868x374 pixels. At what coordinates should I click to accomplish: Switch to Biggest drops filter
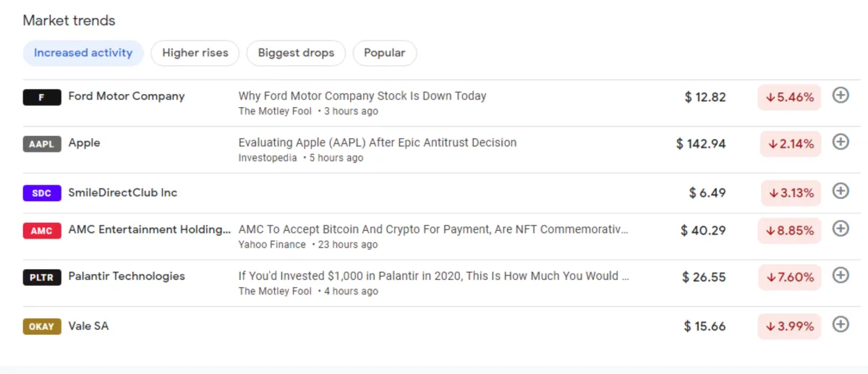coord(296,53)
